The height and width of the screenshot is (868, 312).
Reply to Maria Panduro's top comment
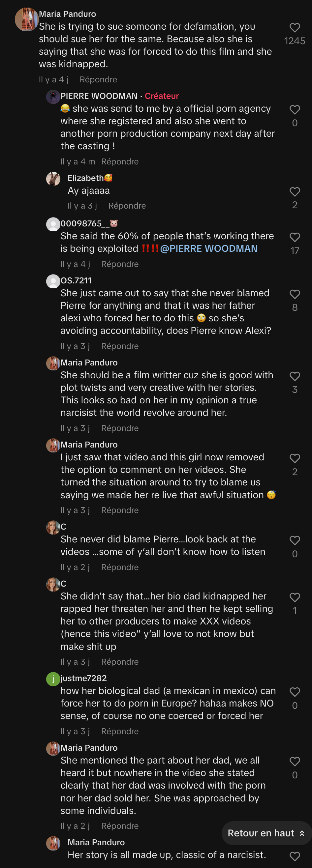point(98,79)
